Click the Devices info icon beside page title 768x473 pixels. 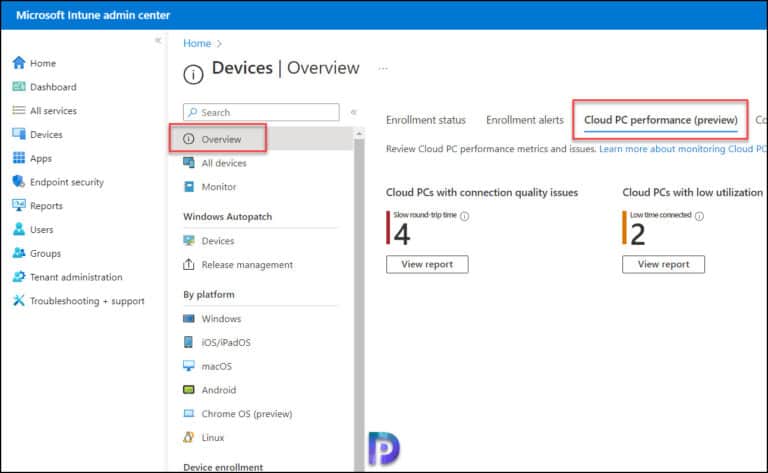click(193, 74)
